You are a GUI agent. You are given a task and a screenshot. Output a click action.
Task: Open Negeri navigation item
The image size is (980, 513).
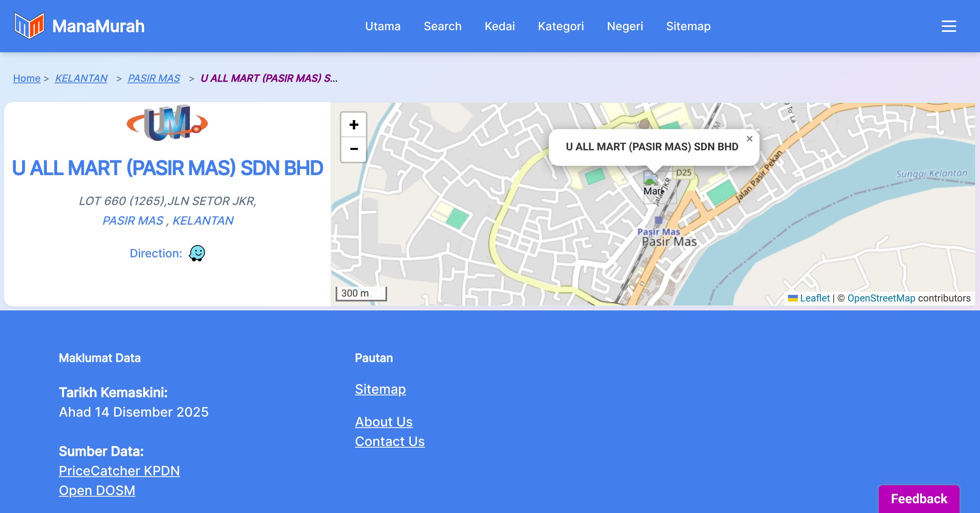tap(625, 26)
